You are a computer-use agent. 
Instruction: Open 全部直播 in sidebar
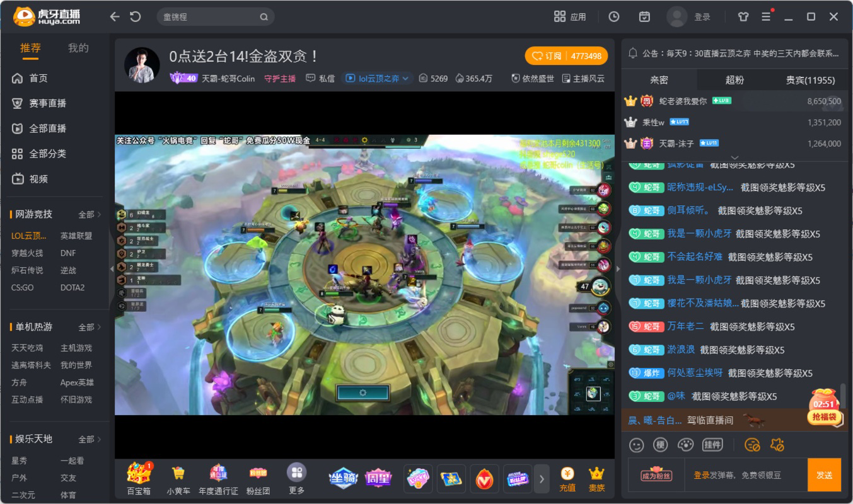tap(39, 129)
